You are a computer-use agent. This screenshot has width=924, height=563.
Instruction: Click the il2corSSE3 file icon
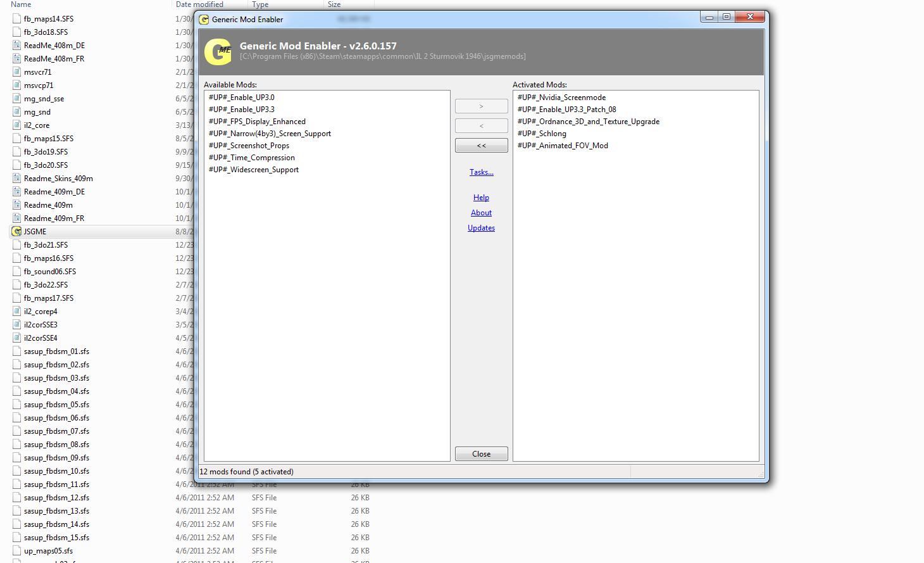(17, 325)
